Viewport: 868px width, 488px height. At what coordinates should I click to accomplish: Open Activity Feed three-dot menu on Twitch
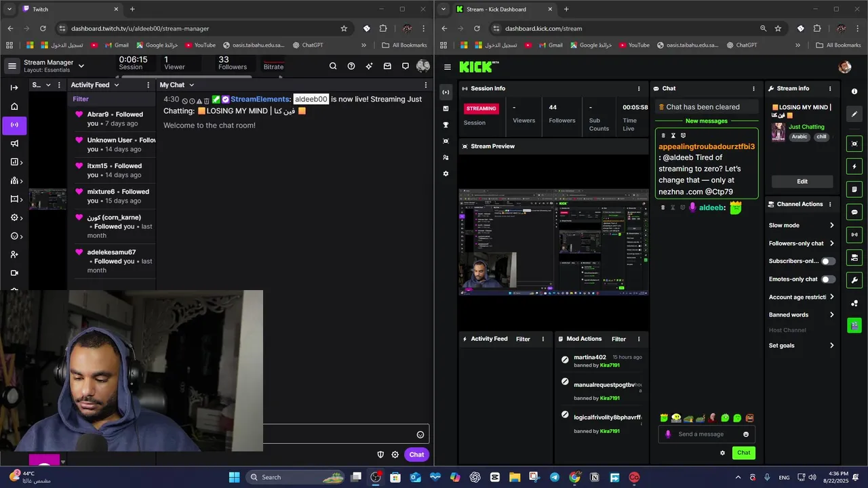pos(148,85)
